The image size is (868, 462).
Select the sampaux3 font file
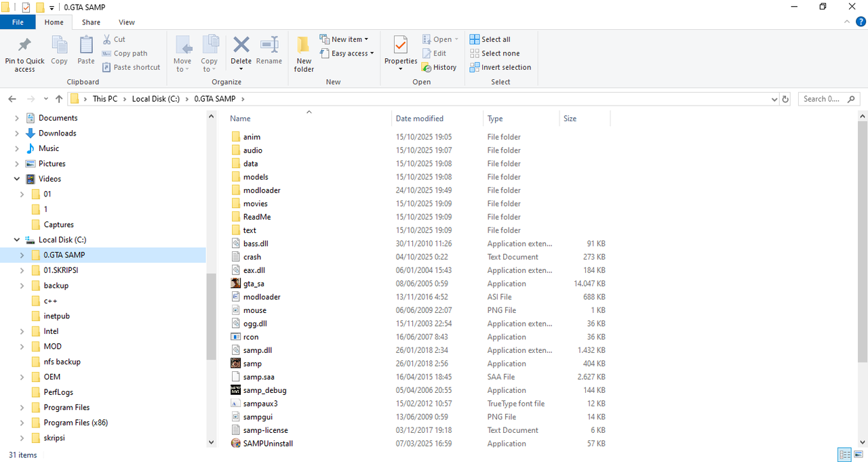pos(260,404)
